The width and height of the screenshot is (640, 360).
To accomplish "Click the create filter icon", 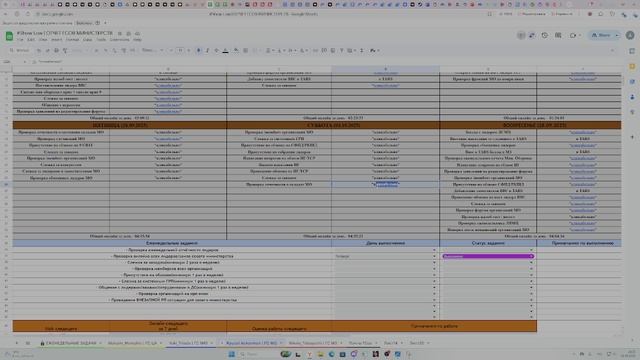I will (x=342, y=51).
